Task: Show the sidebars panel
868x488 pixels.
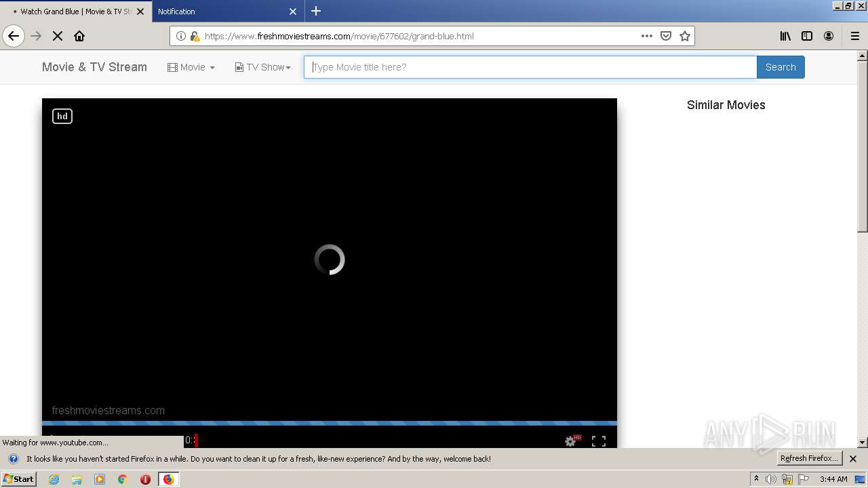Action: point(807,36)
